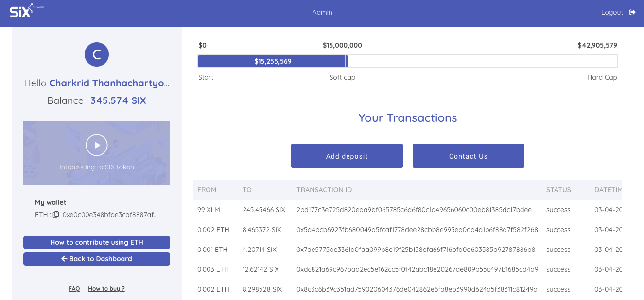Open How to contribute using ETH
This screenshot has height=300, width=644.
97,242
